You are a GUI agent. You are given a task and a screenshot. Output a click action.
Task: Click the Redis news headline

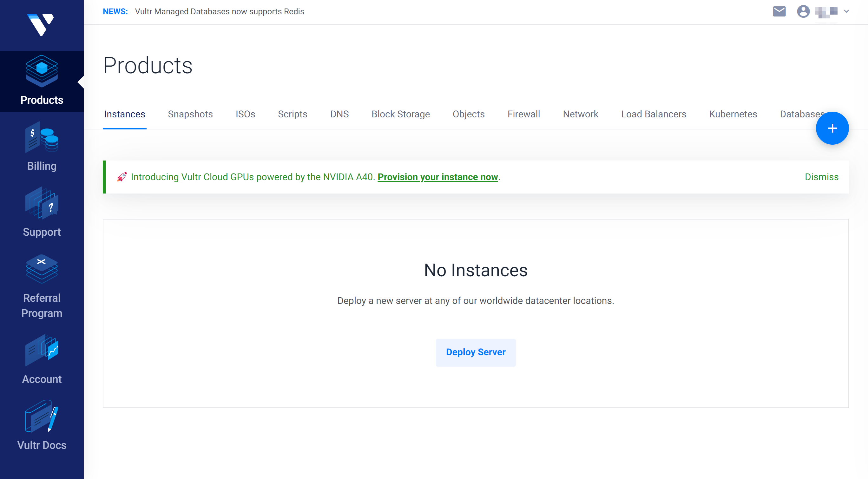tap(219, 11)
